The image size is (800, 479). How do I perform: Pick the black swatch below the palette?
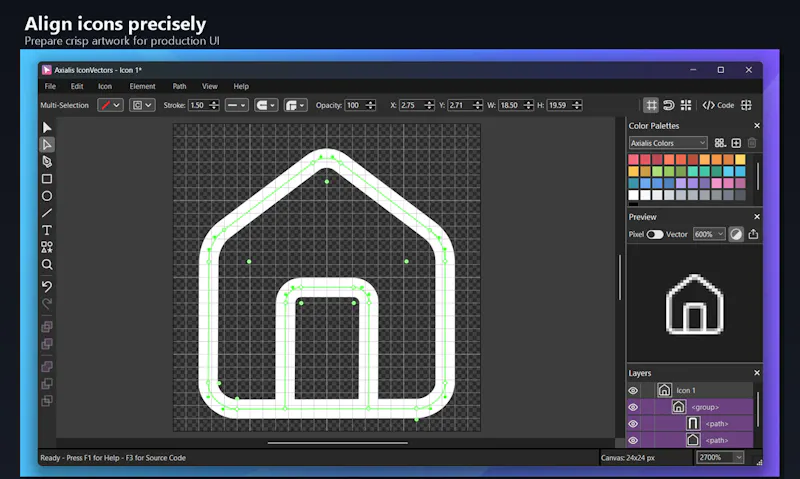click(x=634, y=204)
